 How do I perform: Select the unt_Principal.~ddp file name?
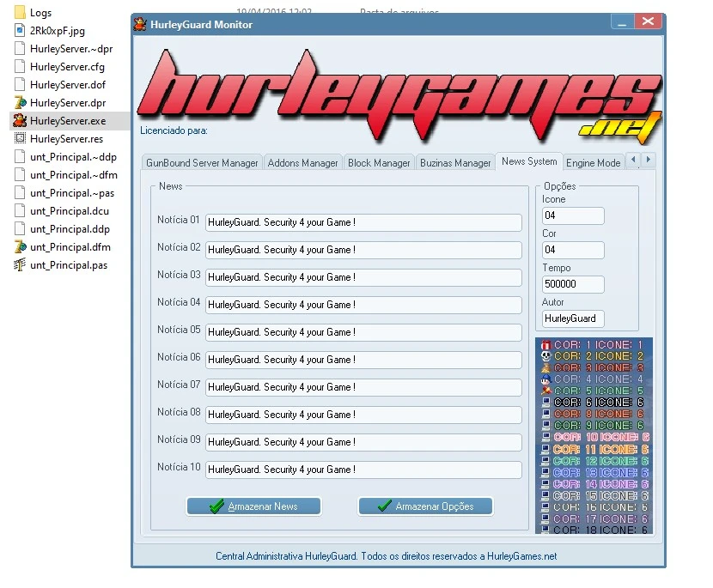coord(73,157)
